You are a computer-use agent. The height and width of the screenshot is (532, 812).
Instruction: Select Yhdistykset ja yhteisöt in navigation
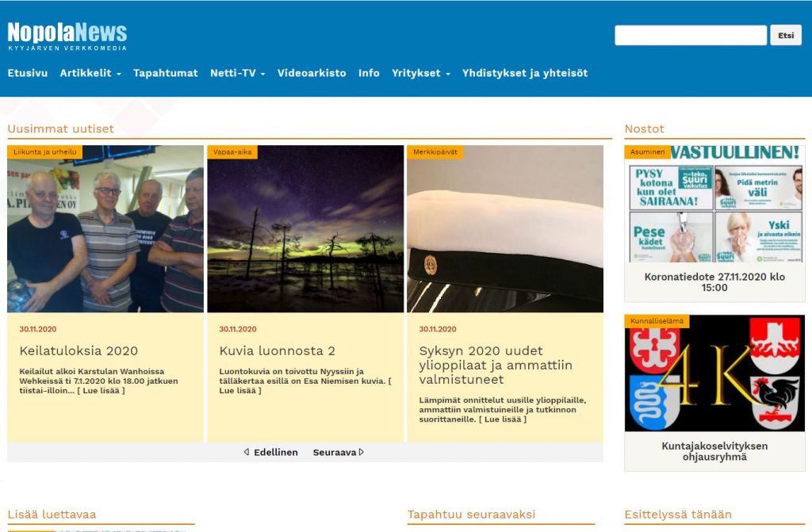(525, 73)
